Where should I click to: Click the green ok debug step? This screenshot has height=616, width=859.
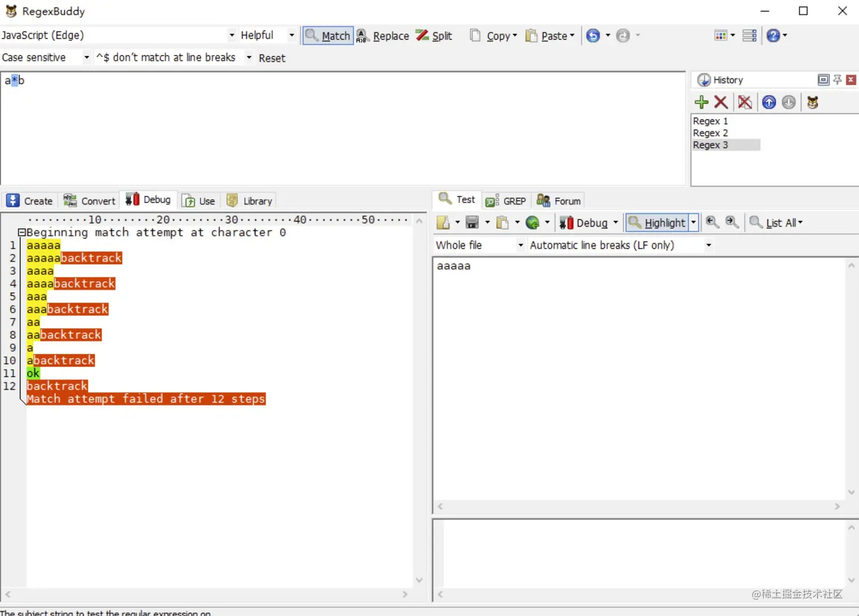(33, 373)
